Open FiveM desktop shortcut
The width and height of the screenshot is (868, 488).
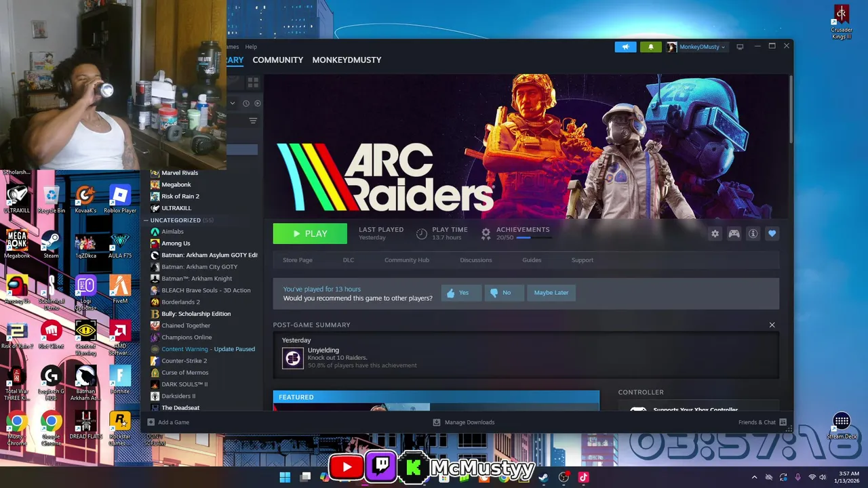point(119,289)
